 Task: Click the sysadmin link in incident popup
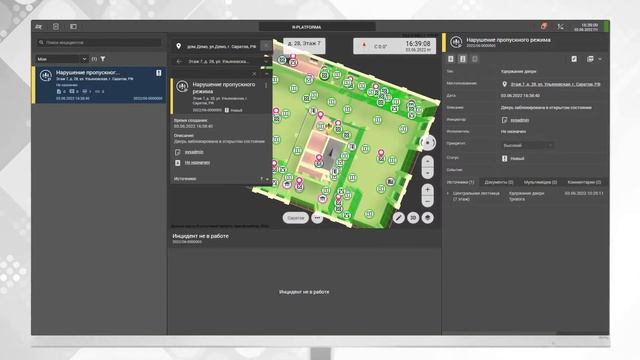click(x=194, y=152)
